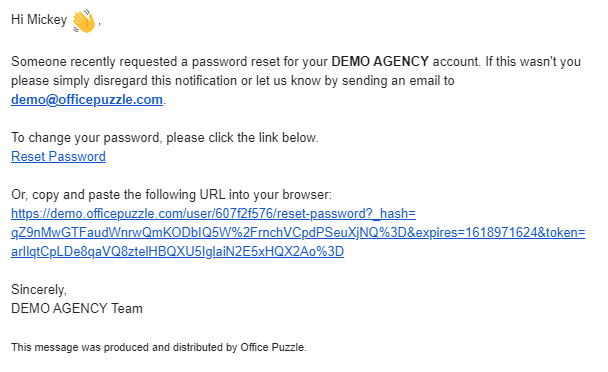Click the URL line beginning with arlIqtCpLDe8qa
The height and width of the screenshot is (372, 608).
[x=177, y=251]
